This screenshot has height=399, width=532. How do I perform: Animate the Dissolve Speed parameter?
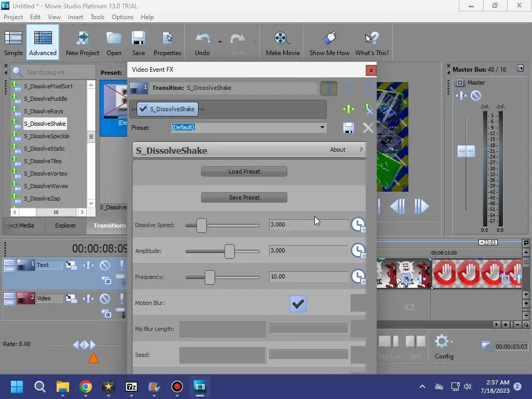coord(358,224)
